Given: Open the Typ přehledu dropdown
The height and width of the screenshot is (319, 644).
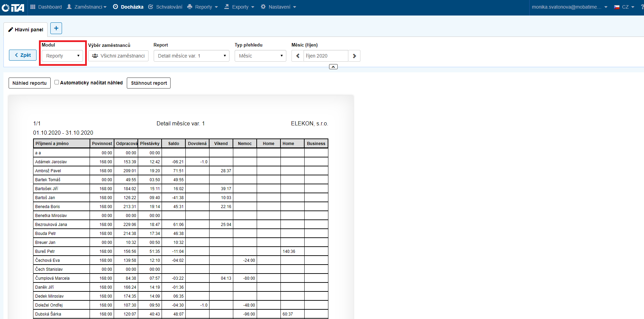Looking at the screenshot, I should (260, 56).
